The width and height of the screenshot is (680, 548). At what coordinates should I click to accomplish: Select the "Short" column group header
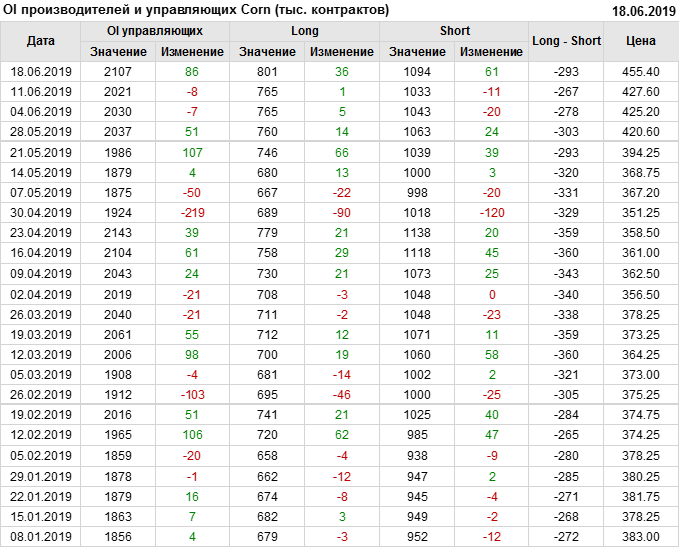(455, 31)
